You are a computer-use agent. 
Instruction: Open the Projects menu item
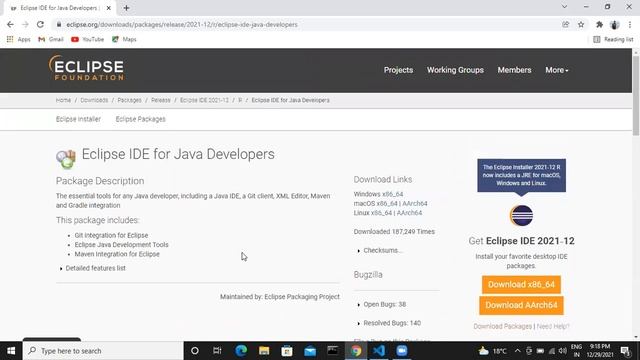tap(398, 70)
